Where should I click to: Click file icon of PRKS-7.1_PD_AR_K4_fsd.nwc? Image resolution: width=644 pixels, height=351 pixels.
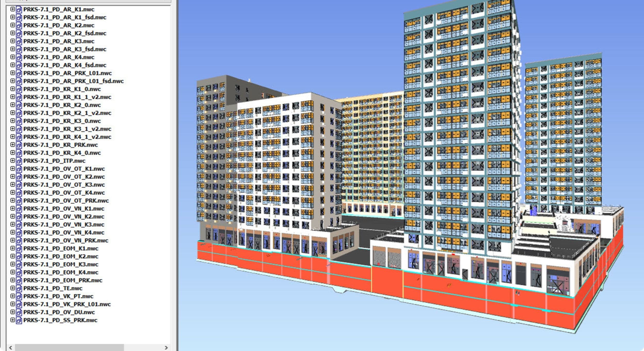pos(19,65)
